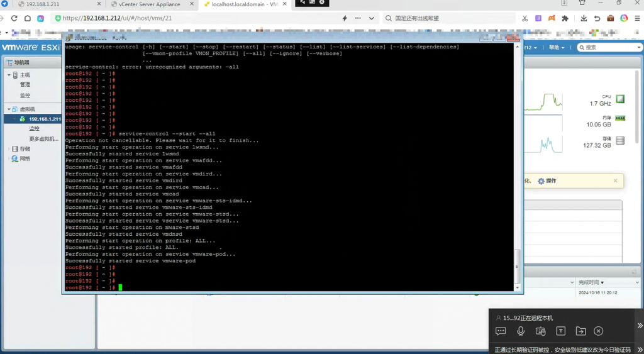644x354 pixels.
Task: Select 虚拟机 in the navigator tree
Action: click(27, 109)
